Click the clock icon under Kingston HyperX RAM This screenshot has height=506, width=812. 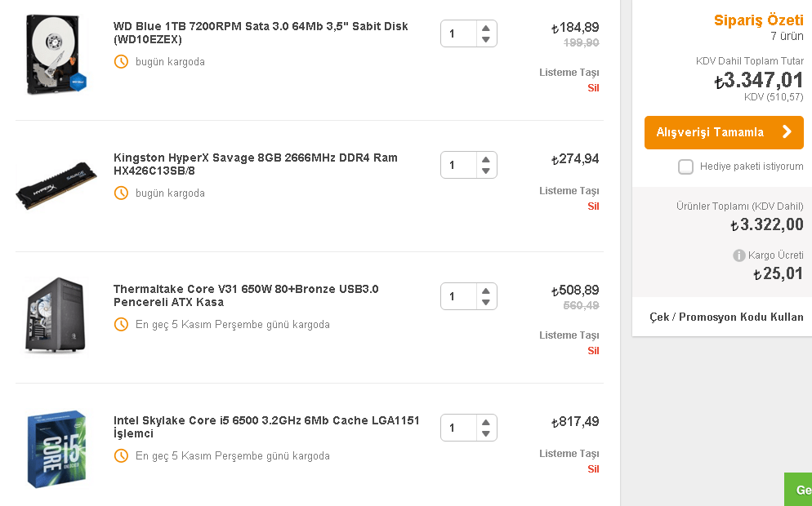pyautogui.click(x=121, y=193)
